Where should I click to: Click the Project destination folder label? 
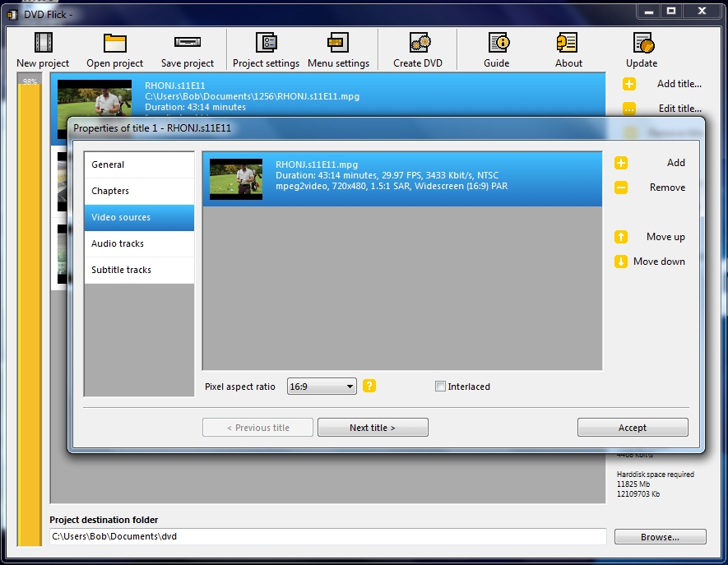(x=104, y=520)
